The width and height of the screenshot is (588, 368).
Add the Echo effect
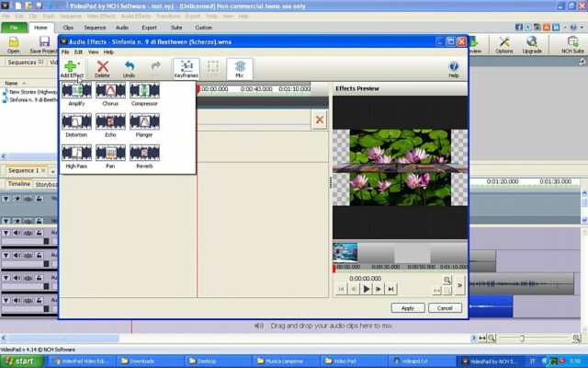[x=110, y=123]
